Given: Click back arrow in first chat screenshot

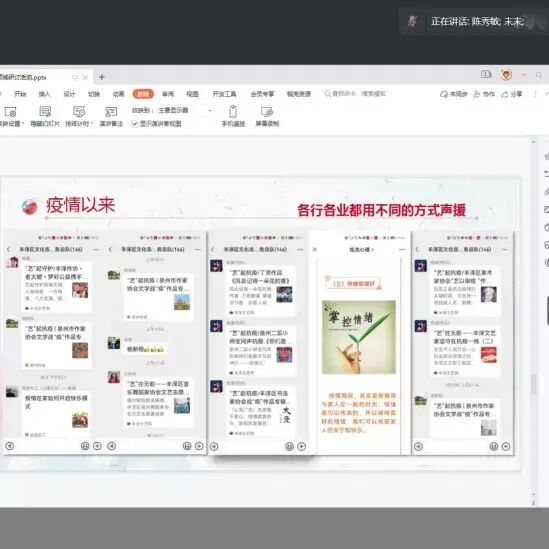Looking at the screenshot, I should point(8,249).
